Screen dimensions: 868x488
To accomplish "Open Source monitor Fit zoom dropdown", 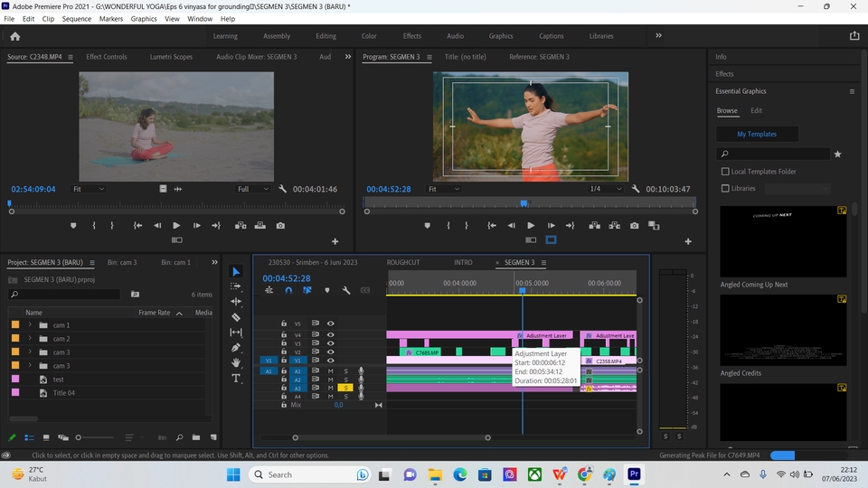I will tap(89, 189).
